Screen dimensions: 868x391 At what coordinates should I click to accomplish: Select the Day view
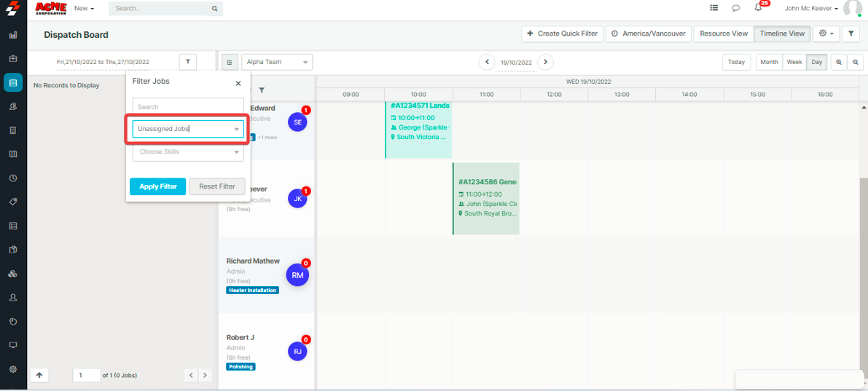pos(816,63)
